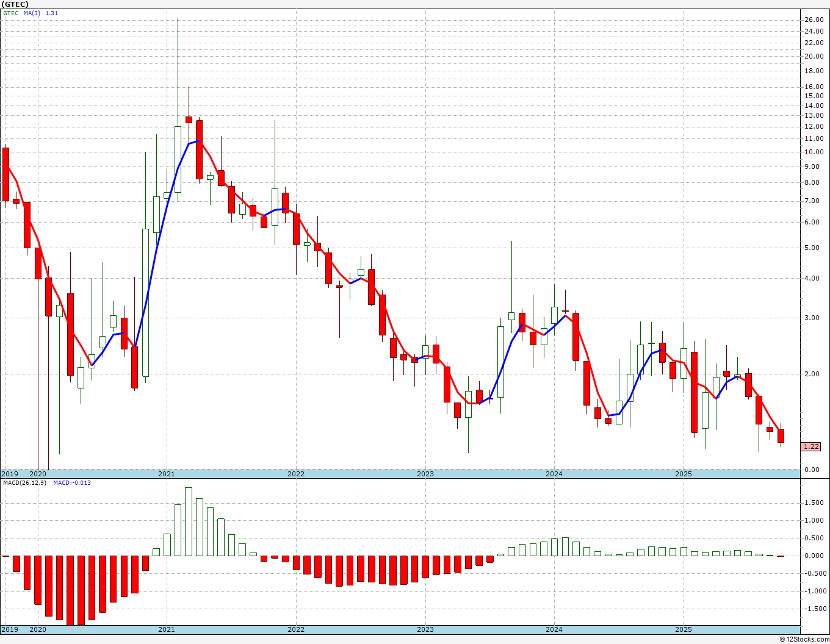Click the 5.00 price axis label

(x=813, y=248)
